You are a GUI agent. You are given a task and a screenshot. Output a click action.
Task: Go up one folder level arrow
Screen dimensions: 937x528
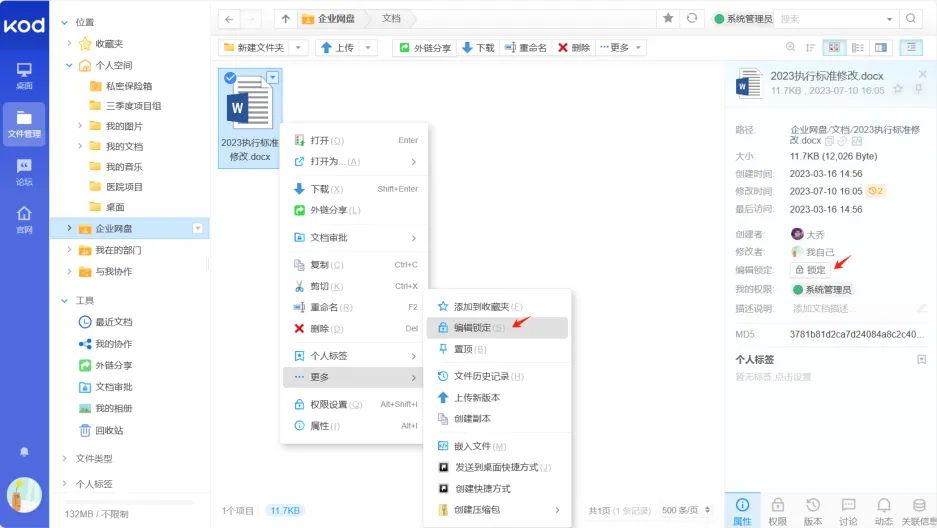[x=286, y=19]
